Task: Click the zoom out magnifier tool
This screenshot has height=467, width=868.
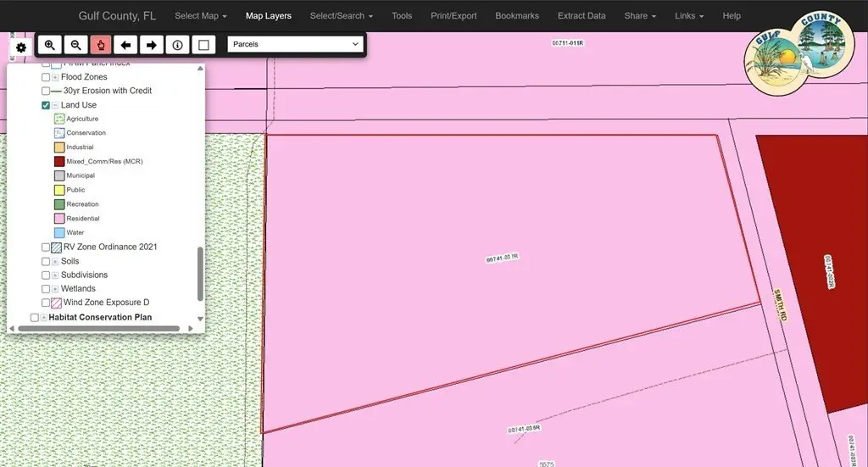Action: click(x=75, y=45)
